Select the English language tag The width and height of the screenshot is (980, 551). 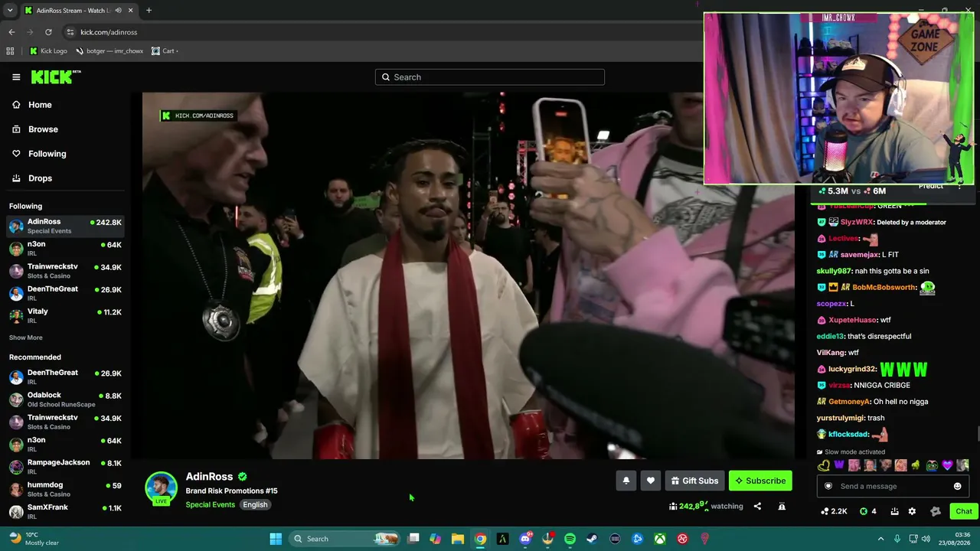(x=255, y=505)
